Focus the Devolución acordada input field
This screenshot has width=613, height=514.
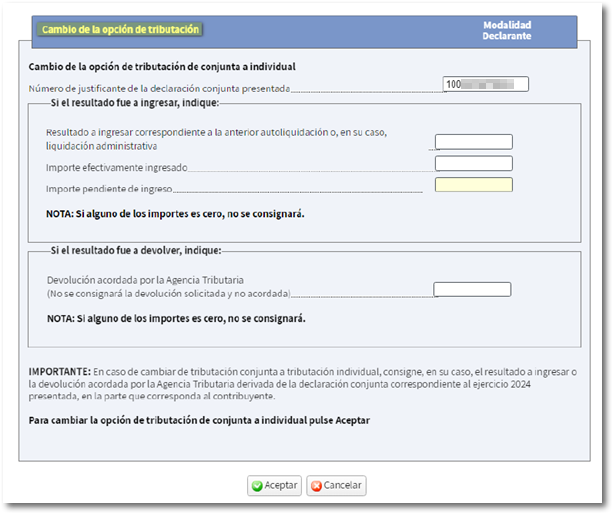472,290
